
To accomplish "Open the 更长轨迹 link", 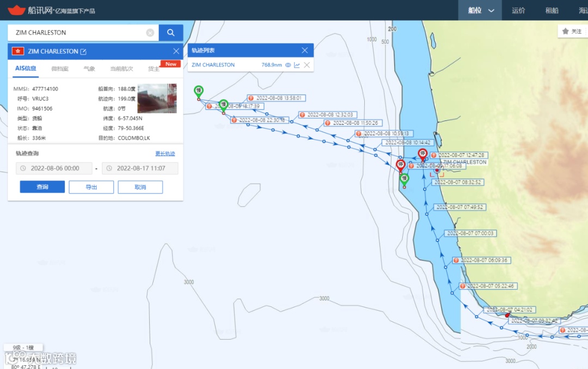I will pos(165,153).
